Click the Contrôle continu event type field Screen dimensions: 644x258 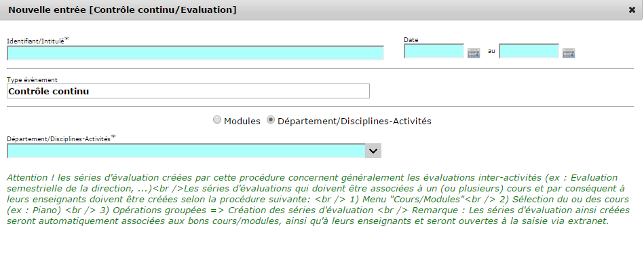coord(188,91)
